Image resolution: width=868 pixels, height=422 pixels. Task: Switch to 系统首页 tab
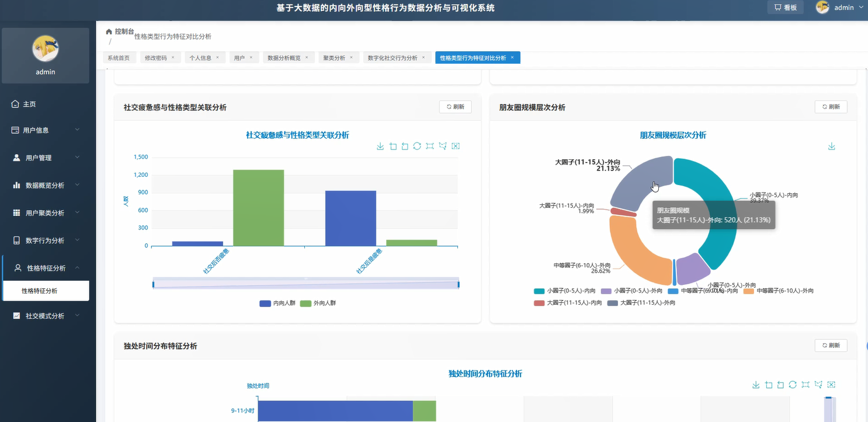[119, 58]
